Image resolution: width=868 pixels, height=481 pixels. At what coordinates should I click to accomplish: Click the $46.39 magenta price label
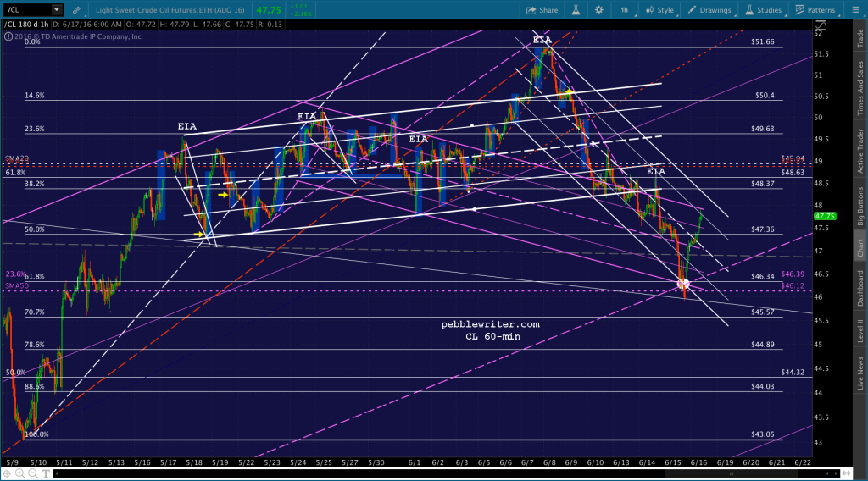click(793, 274)
